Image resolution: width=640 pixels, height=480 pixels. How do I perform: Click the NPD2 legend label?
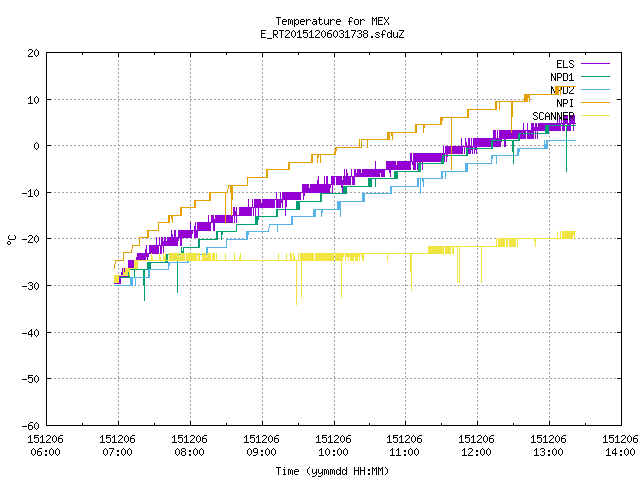pyautogui.click(x=562, y=90)
